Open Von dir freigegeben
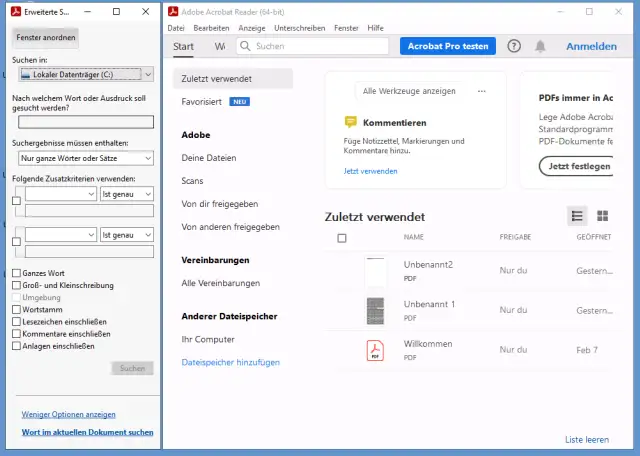Screen dimensions: 640x456 [x=220, y=204]
